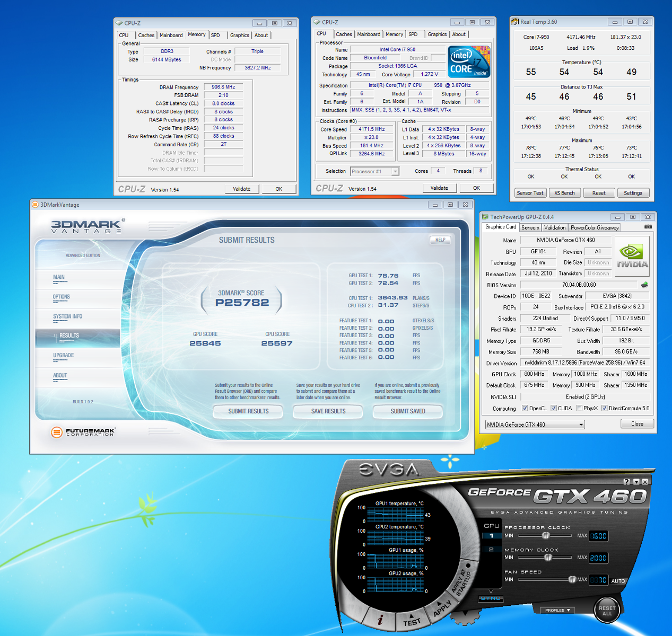Viewport: 672px width, 636px height.
Task: Click Close button in GPU-Z
Action: (637, 424)
